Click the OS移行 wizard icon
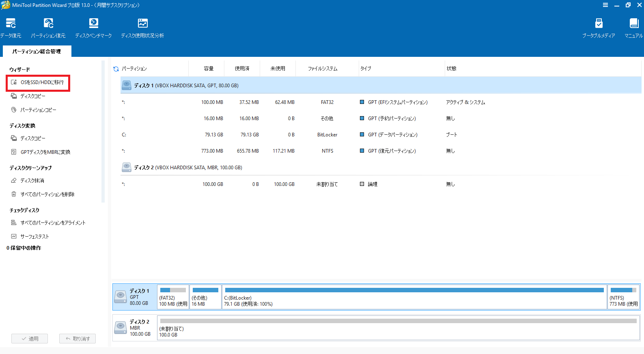The image size is (644, 354). (14, 82)
